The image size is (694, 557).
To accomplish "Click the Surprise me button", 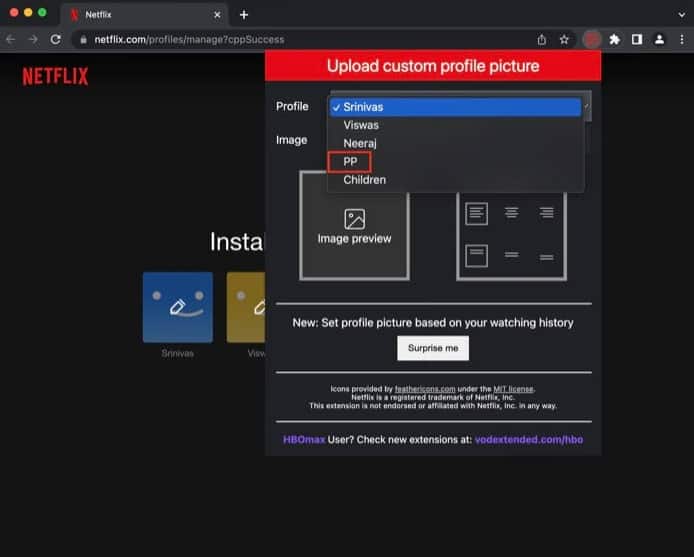I will pos(433,348).
